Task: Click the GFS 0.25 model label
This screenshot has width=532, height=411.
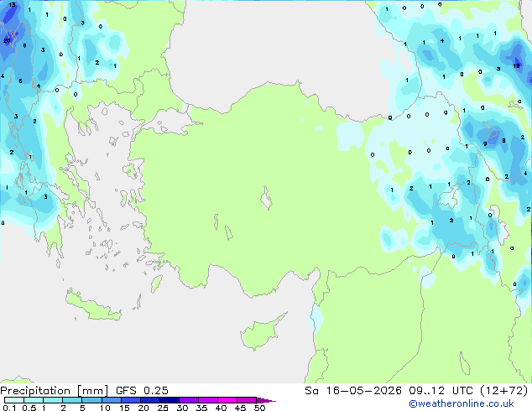Action: point(142,391)
